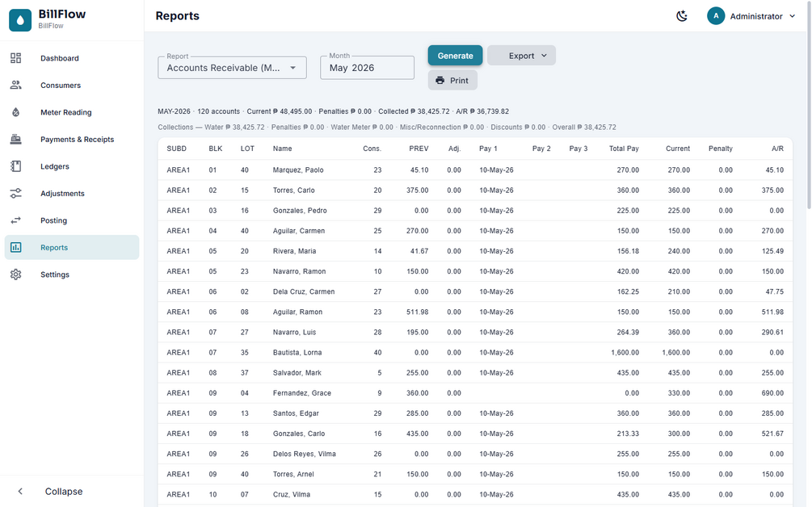
Task: Go to Dashboard menu item
Action: click(72, 58)
